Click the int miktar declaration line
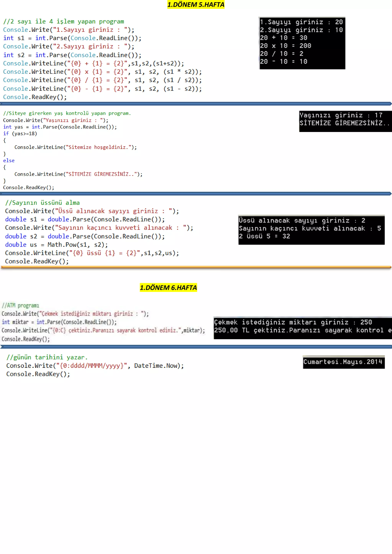This screenshot has height=554, width=392. [x=59, y=322]
